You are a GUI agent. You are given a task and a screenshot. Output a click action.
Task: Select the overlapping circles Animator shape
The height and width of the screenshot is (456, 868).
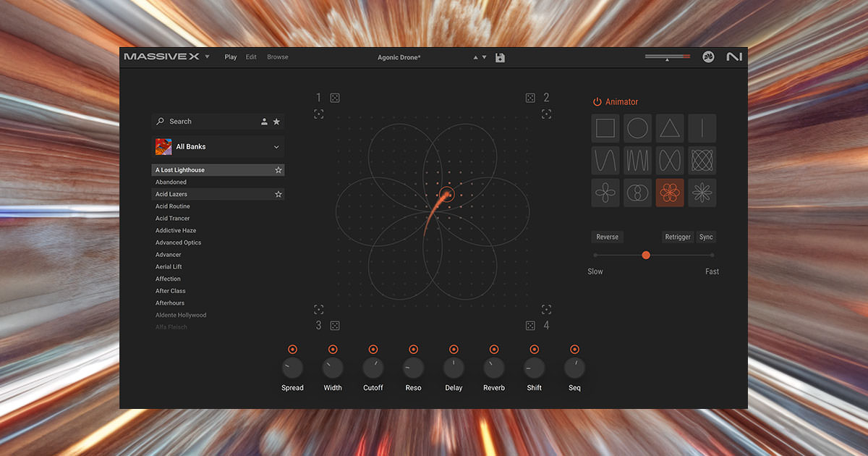click(x=638, y=193)
